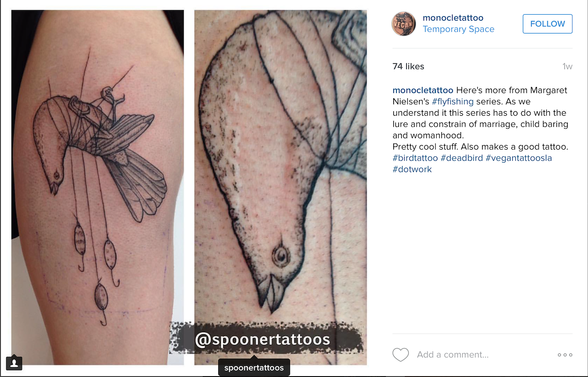
Task: Open the three-dot more options menu
Action: [x=565, y=354]
